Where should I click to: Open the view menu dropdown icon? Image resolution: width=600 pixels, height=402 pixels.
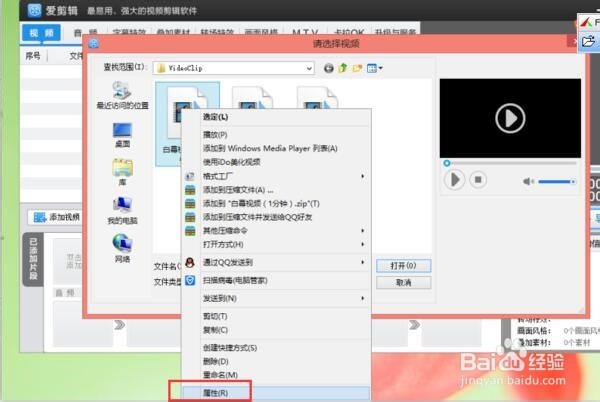374,68
